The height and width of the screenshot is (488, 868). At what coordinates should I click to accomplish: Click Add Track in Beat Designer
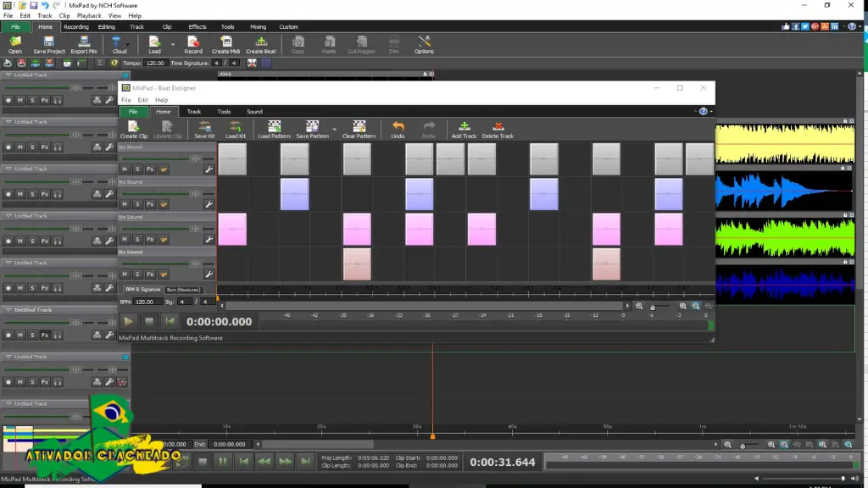[464, 130]
